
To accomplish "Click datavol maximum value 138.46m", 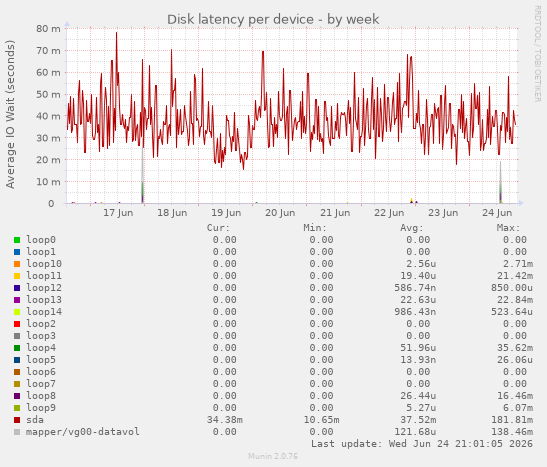I will (x=512, y=432).
